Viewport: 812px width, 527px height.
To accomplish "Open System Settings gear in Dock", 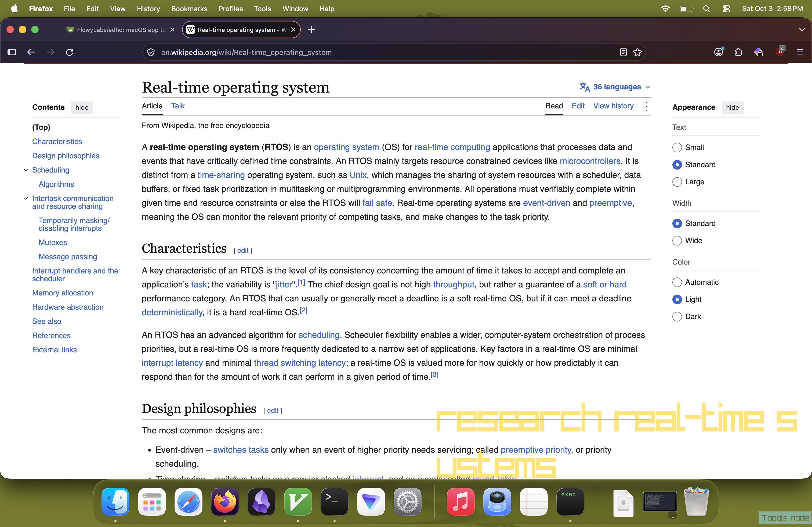I will point(407,502).
